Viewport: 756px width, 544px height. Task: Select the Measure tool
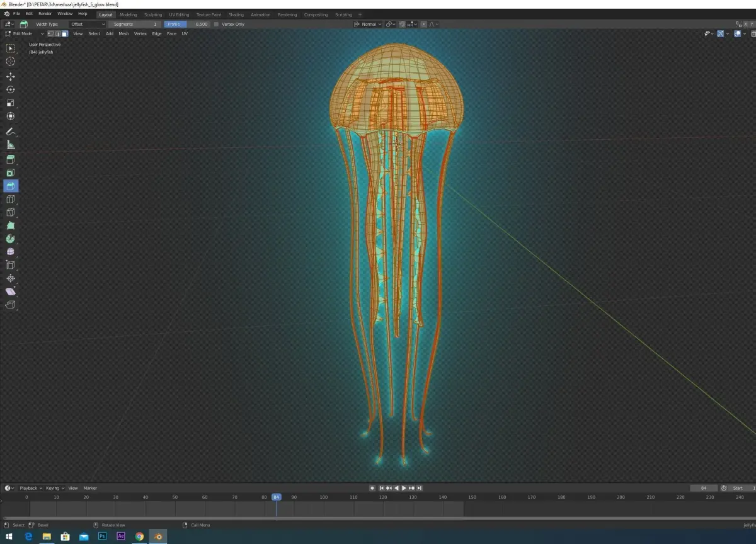coord(11,144)
